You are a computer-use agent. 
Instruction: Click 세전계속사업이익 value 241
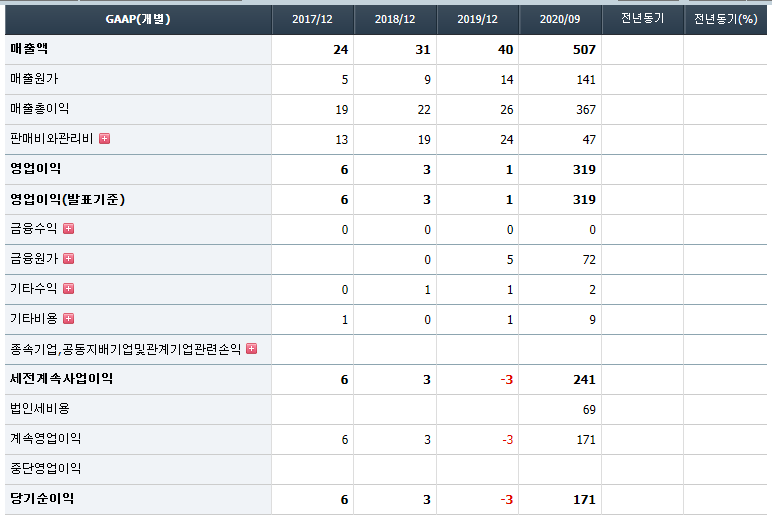pyautogui.click(x=584, y=380)
